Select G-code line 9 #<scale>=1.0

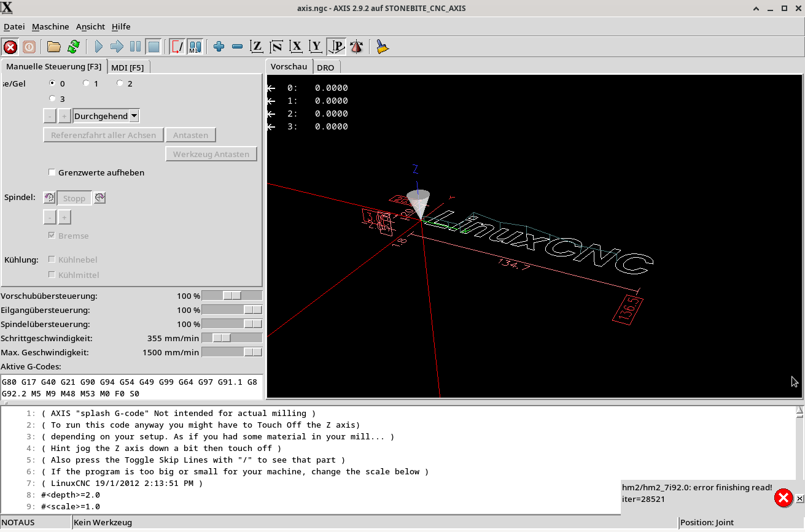tap(70, 507)
